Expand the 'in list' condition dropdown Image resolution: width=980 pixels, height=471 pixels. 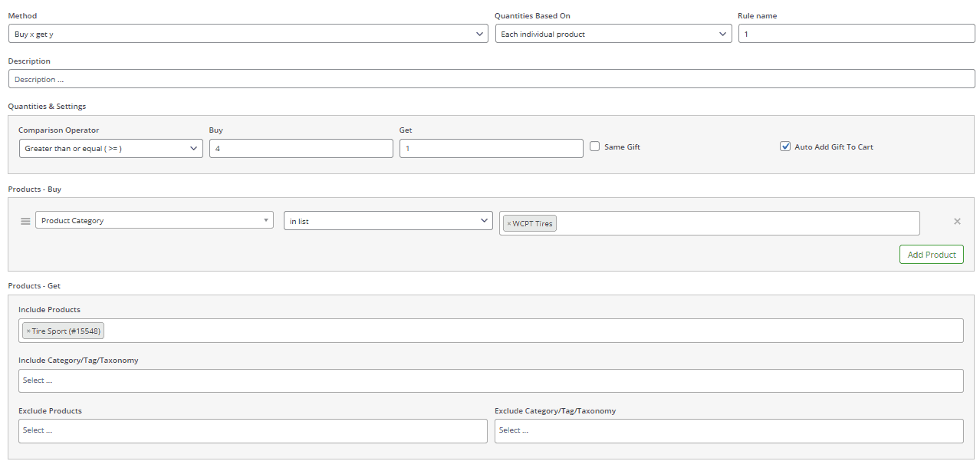point(387,221)
